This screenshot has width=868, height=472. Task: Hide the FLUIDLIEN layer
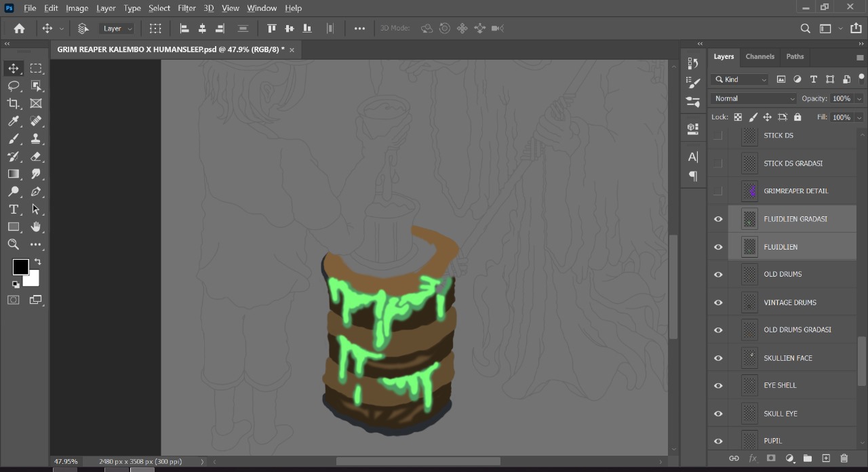(x=718, y=247)
